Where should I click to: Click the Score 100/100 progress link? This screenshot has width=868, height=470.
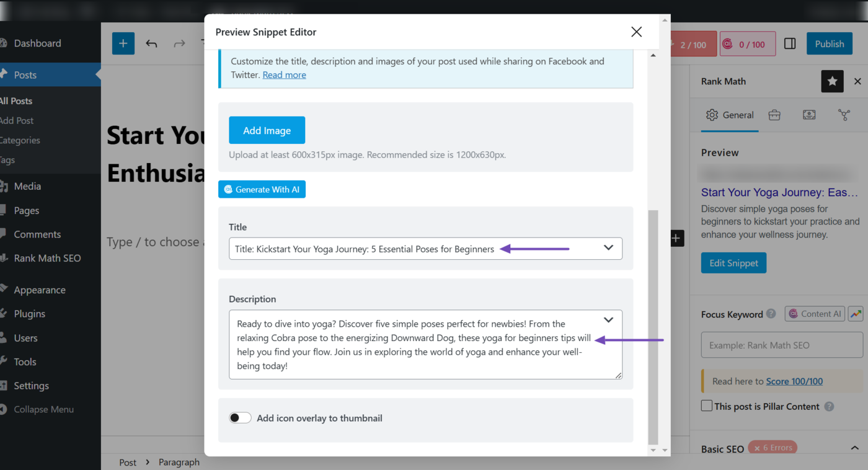click(794, 381)
